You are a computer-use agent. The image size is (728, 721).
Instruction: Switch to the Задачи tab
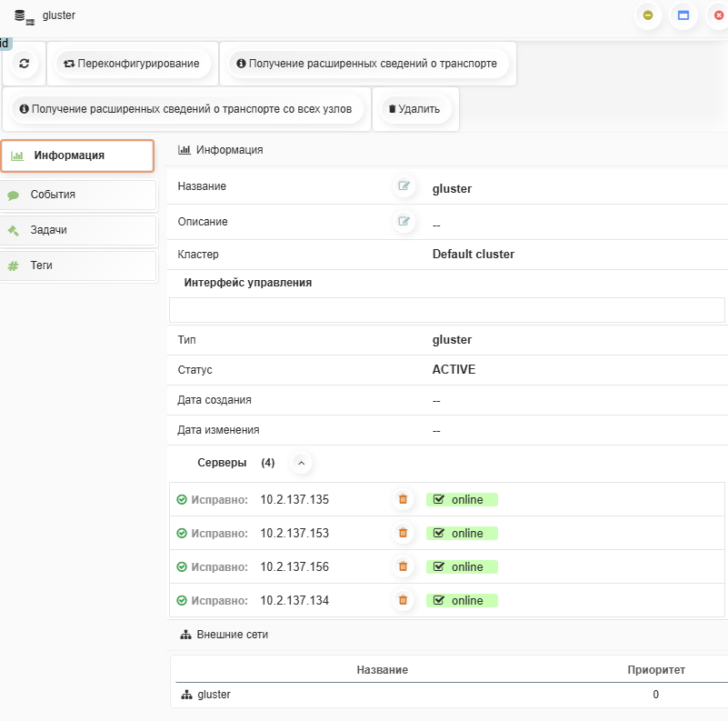coord(78,230)
